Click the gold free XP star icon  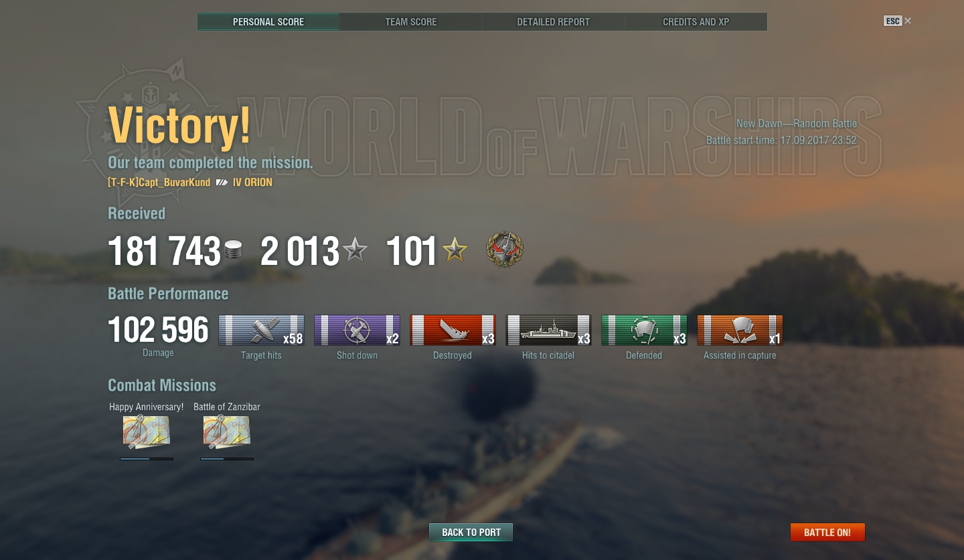(455, 251)
